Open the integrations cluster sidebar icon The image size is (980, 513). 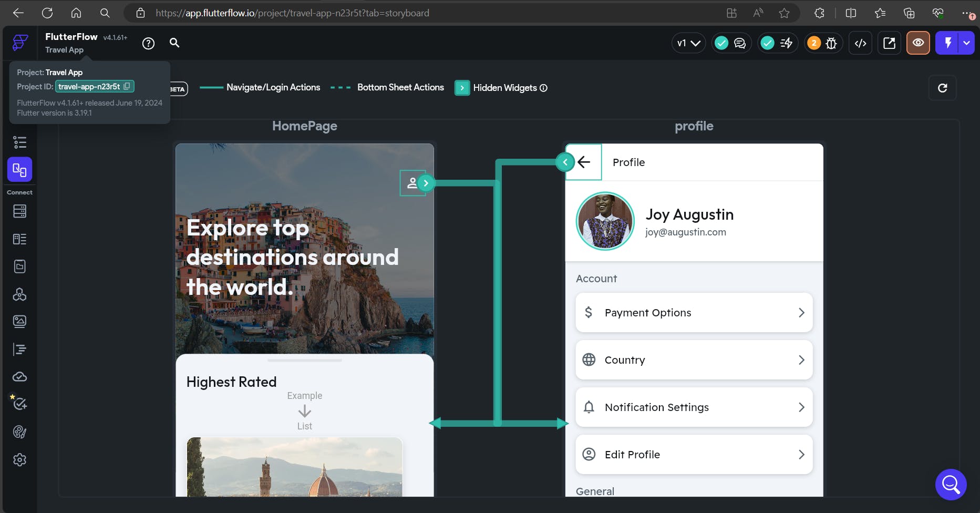click(20, 294)
